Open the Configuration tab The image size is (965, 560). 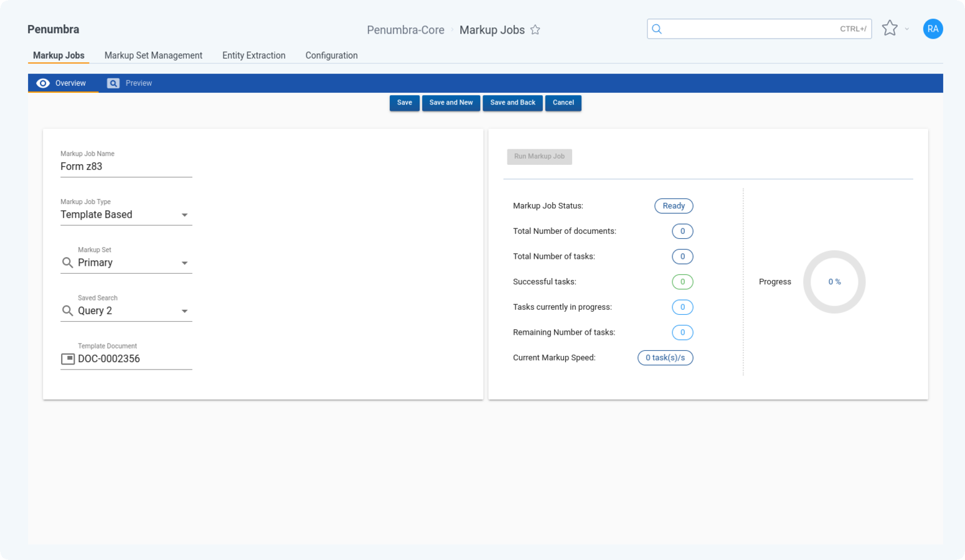331,55
